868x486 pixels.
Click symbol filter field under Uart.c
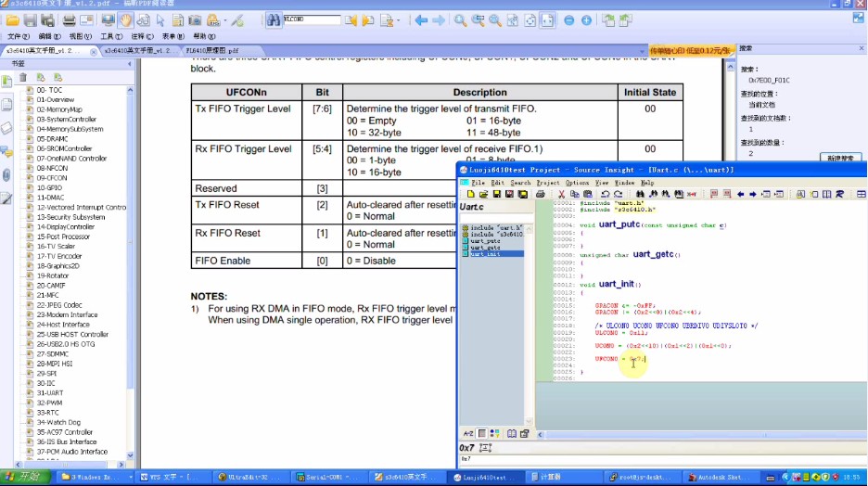(x=496, y=218)
